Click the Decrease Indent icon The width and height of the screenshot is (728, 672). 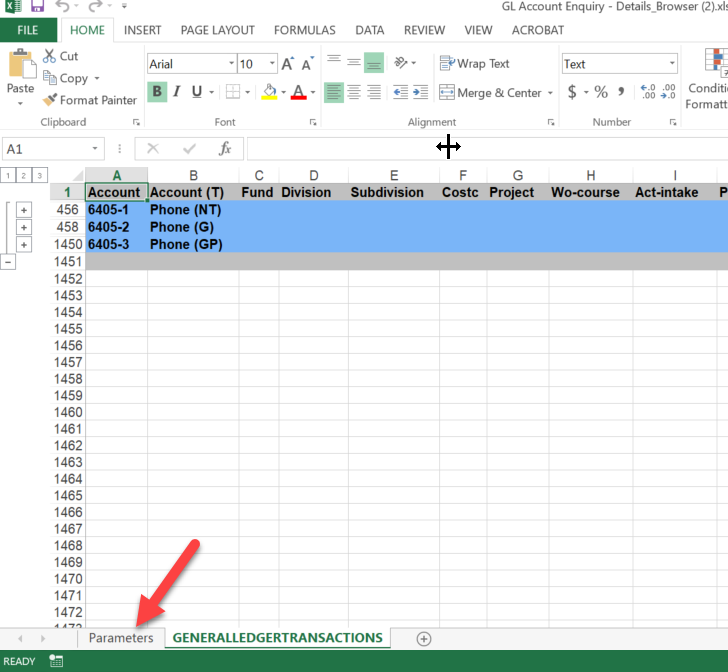click(401, 92)
